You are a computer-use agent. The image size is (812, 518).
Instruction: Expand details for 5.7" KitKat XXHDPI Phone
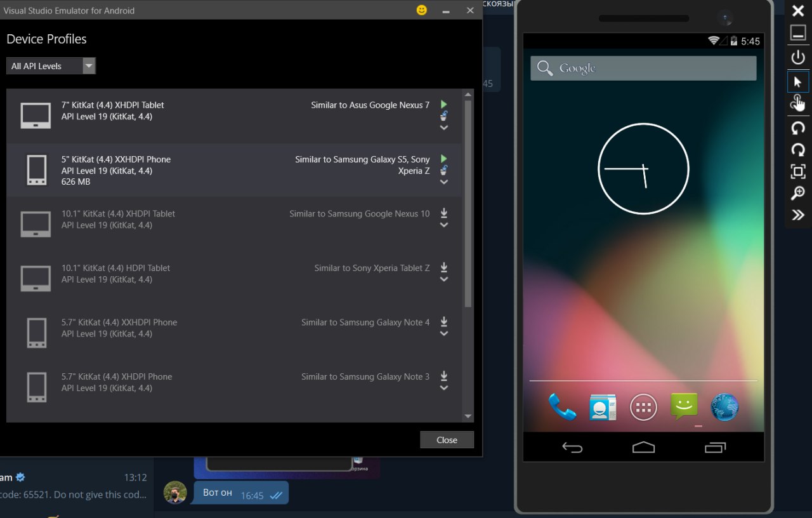pos(444,333)
